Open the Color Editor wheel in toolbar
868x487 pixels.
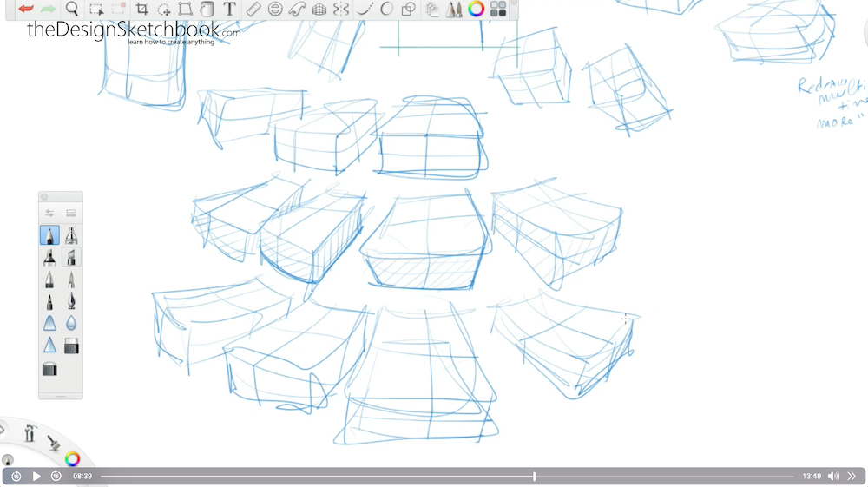(476, 9)
